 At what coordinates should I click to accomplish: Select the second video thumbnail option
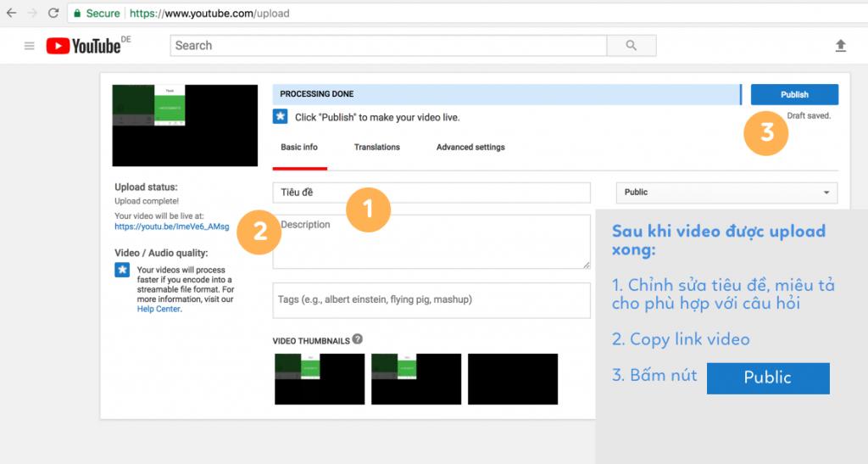[x=416, y=379]
